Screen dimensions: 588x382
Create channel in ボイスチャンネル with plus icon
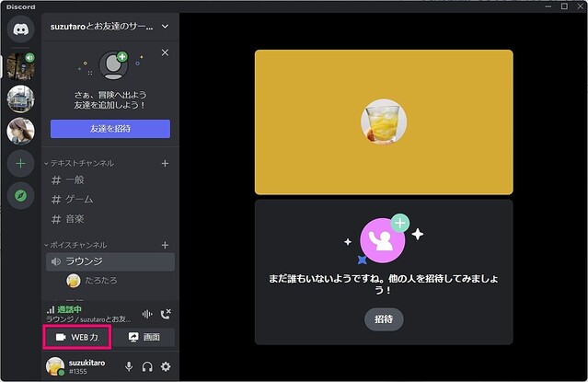[166, 245]
